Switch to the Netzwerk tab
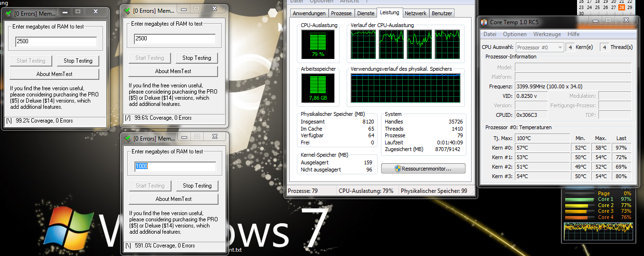This screenshot has height=256, width=644. (416, 13)
